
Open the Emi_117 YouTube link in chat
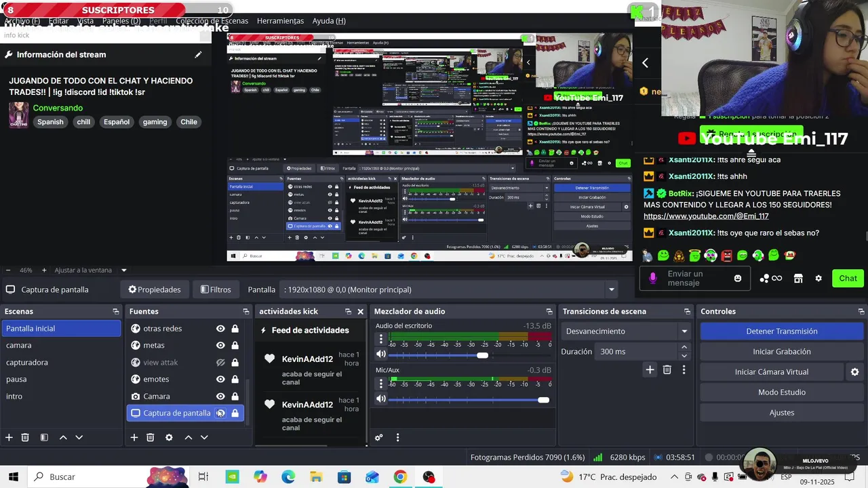coord(706,216)
